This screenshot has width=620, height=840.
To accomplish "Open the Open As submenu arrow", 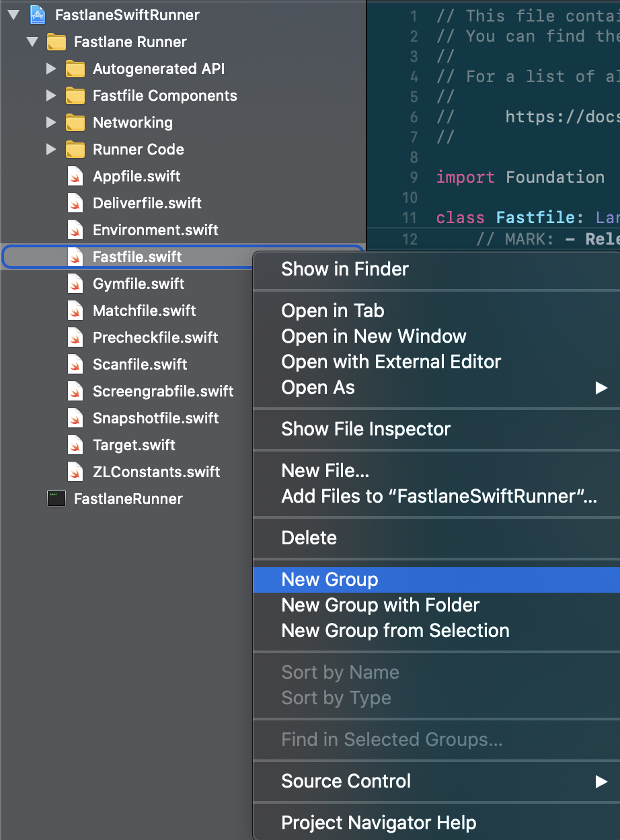I will 601,388.
